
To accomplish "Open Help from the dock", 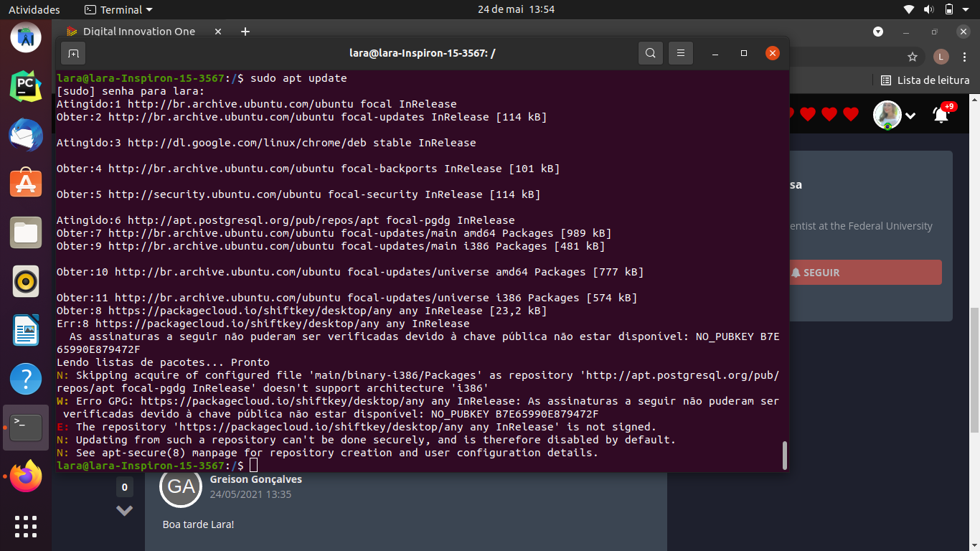I will pyautogui.click(x=26, y=379).
